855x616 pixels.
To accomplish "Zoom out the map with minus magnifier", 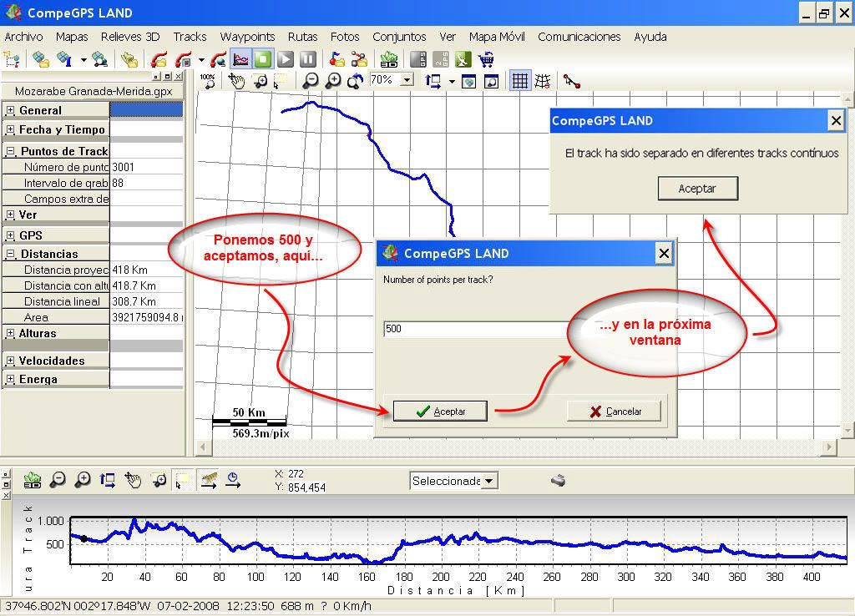I will click(311, 81).
